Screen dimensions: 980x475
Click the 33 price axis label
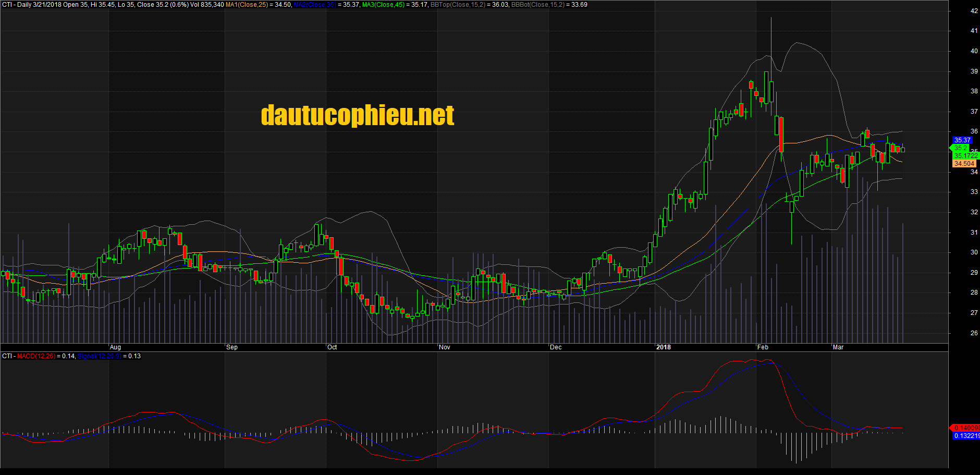coord(974,192)
